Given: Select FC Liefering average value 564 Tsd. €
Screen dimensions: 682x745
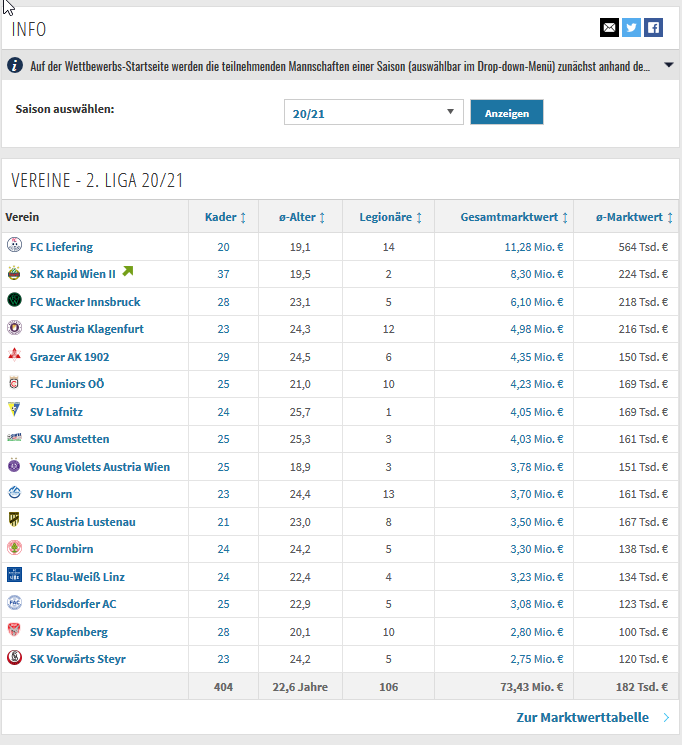Looking at the screenshot, I should pyautogui.click(x=643, y=247).
